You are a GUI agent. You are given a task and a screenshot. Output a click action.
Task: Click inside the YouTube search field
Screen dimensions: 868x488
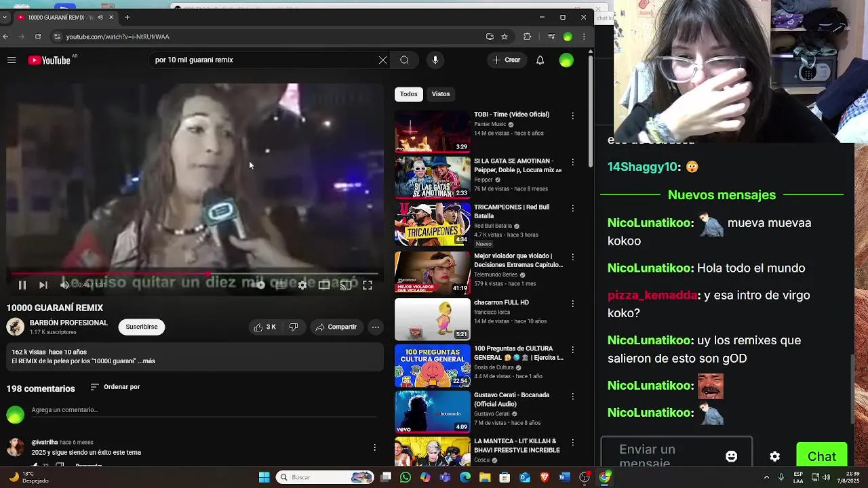[264, 60]
